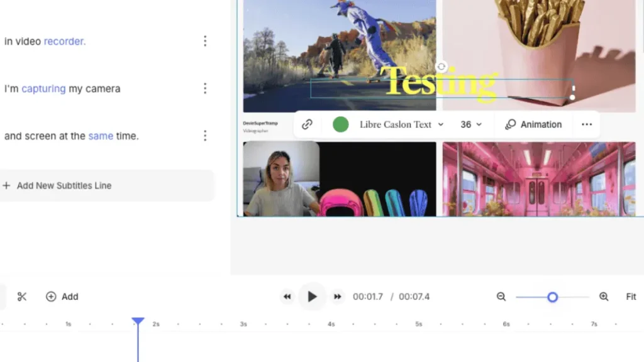
Task: Click the Fit button to fit timeline
Action: 631,296
